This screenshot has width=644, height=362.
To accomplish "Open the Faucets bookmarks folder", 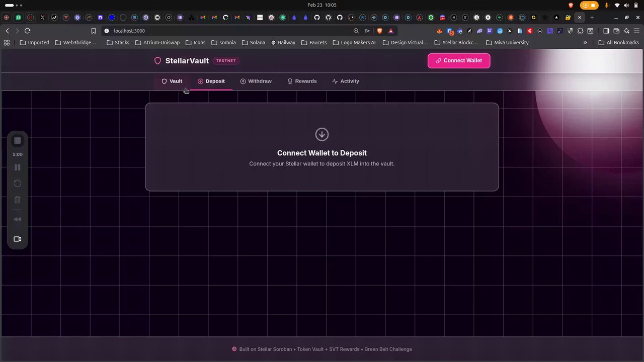I will [x=314, y=43].
